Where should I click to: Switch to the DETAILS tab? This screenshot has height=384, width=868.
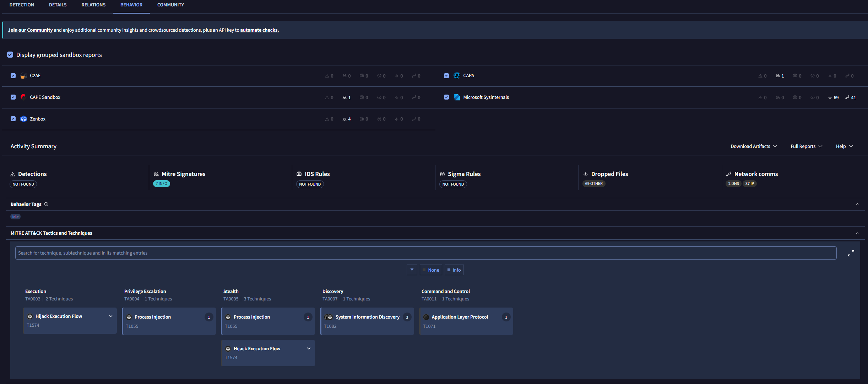tap(58, 5)
